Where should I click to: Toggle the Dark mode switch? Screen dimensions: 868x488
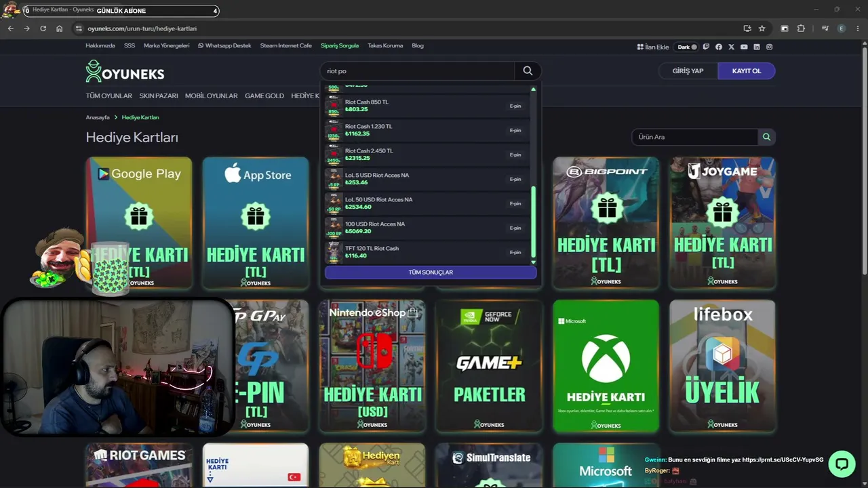click(688, 47)
